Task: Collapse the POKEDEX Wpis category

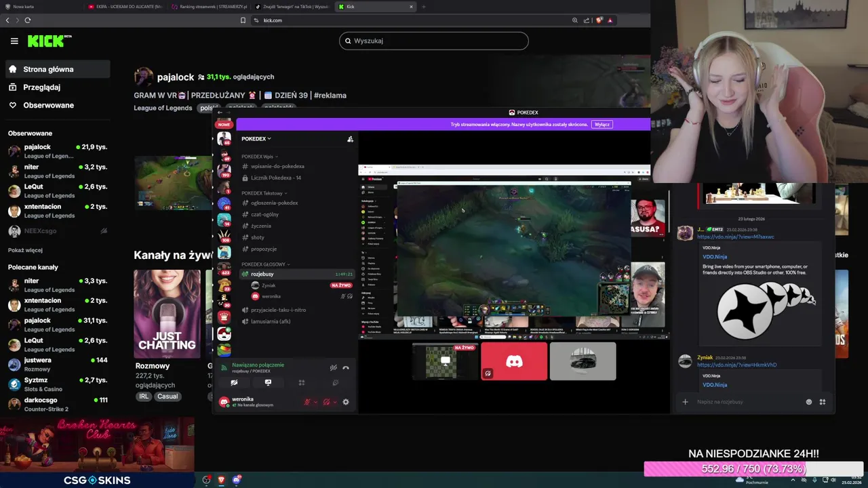Action: tap(259, 157)
